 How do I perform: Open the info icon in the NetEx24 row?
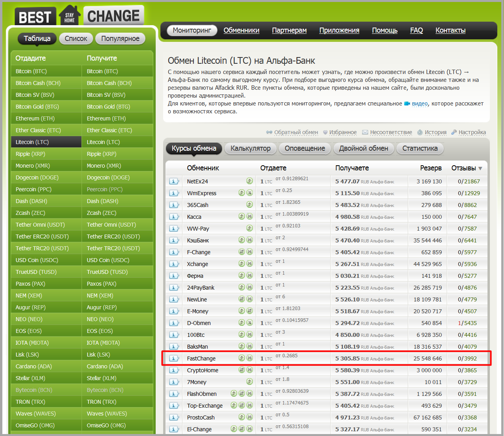pyautogui.click(x=174, y=181)
